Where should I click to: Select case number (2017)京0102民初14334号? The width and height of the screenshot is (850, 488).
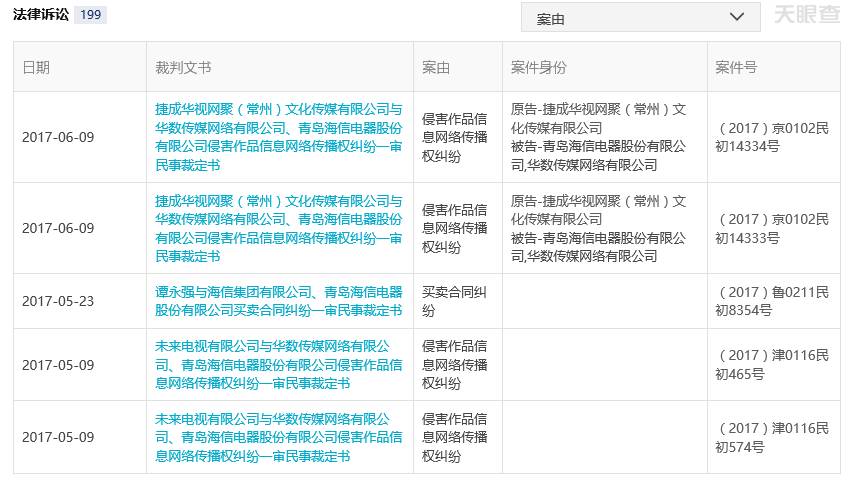[x=772, y=137]
